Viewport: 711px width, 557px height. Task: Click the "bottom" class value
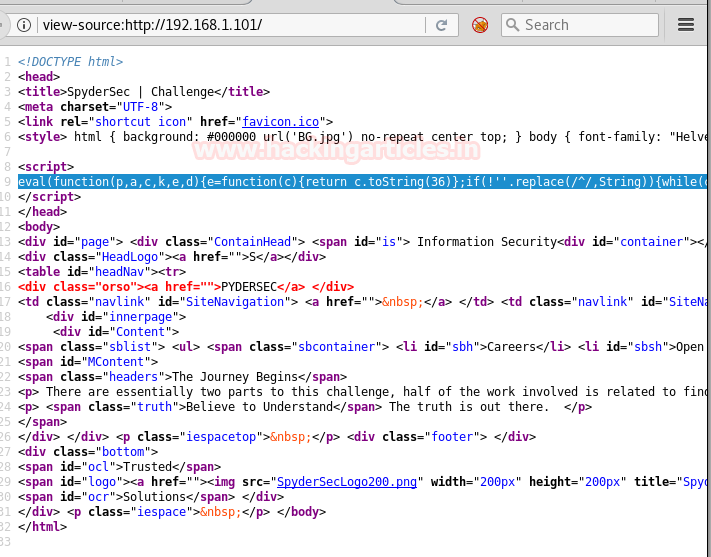pos(123,452)
